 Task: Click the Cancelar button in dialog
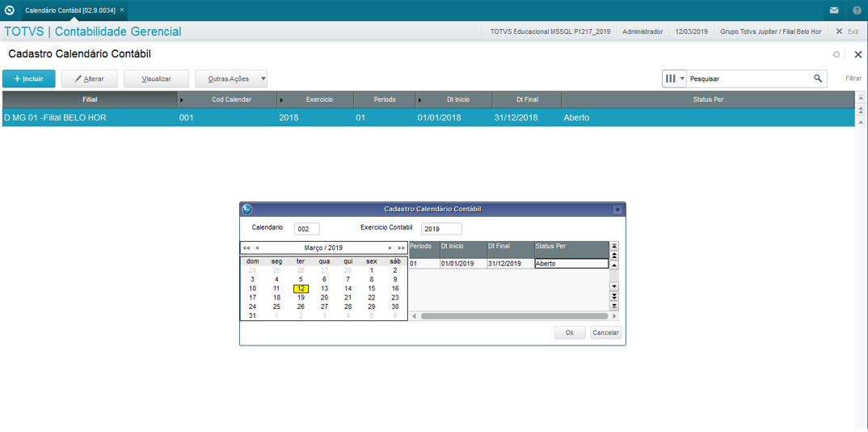(x=606, y=332)
